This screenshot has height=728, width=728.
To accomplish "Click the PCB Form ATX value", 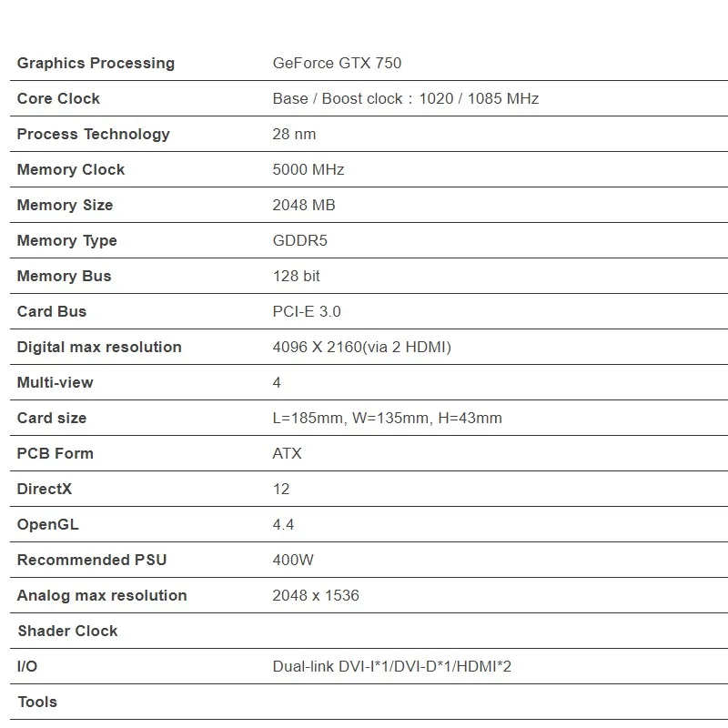I will [x=287, y=453].
